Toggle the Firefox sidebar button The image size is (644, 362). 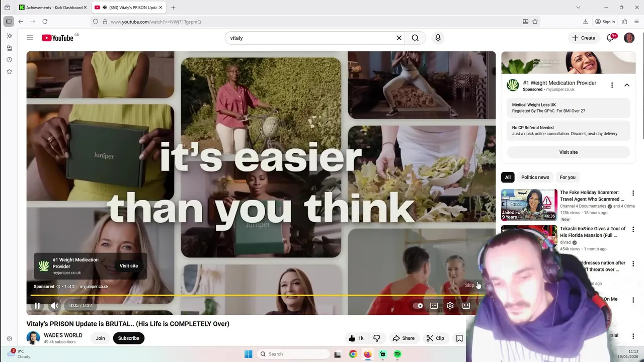(9, 22)
